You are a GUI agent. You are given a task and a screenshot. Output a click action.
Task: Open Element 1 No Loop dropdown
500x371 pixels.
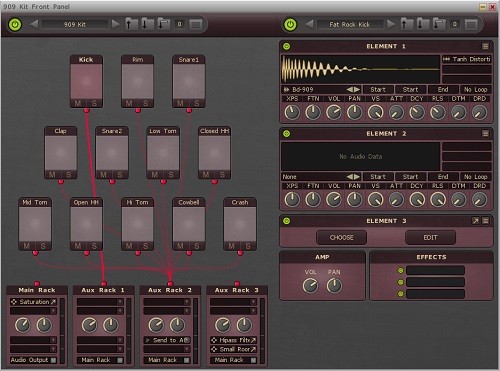click(476, 89)
